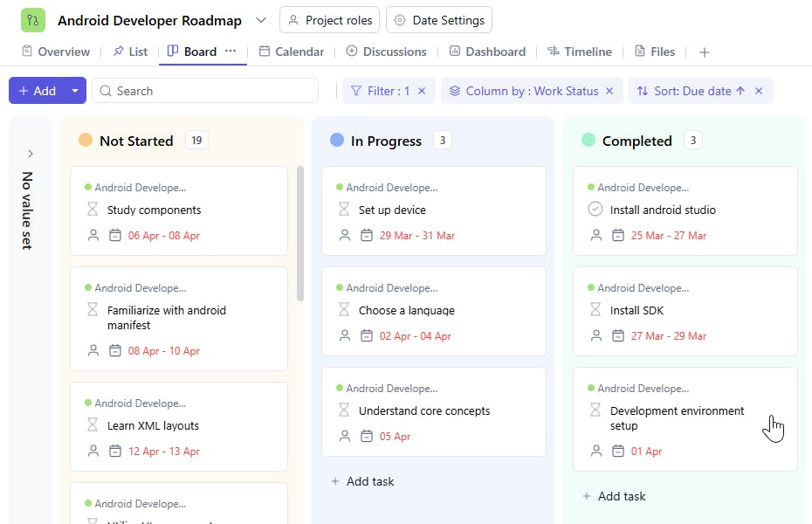This screenshot has width=812, height=524.
Task: Open Project roles
Action: (330, 19)
